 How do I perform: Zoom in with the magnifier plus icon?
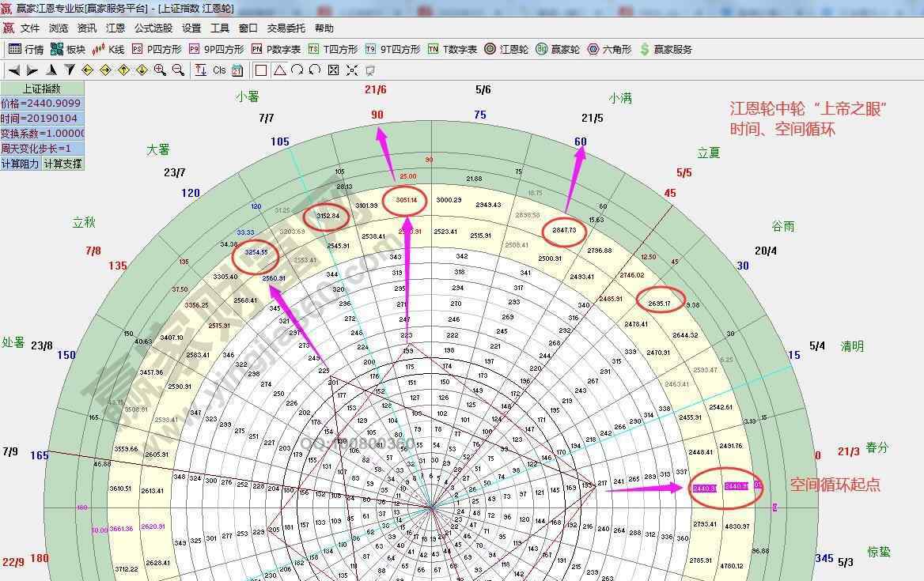coord(160,70)
